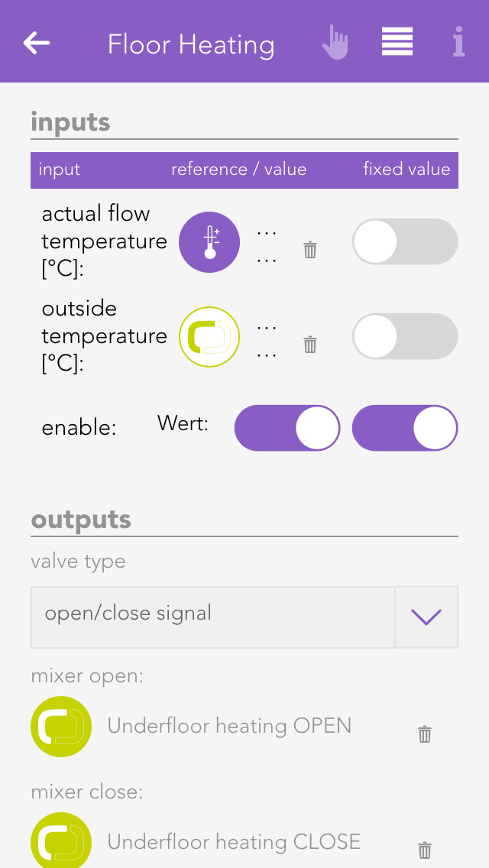Tap the hand pointer icon

[335, 43]
